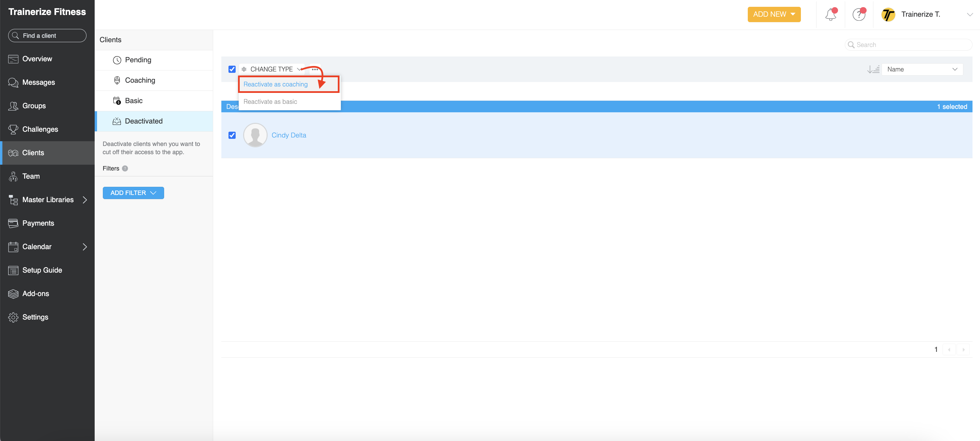Open the notifications bell icon

point(831,14)
